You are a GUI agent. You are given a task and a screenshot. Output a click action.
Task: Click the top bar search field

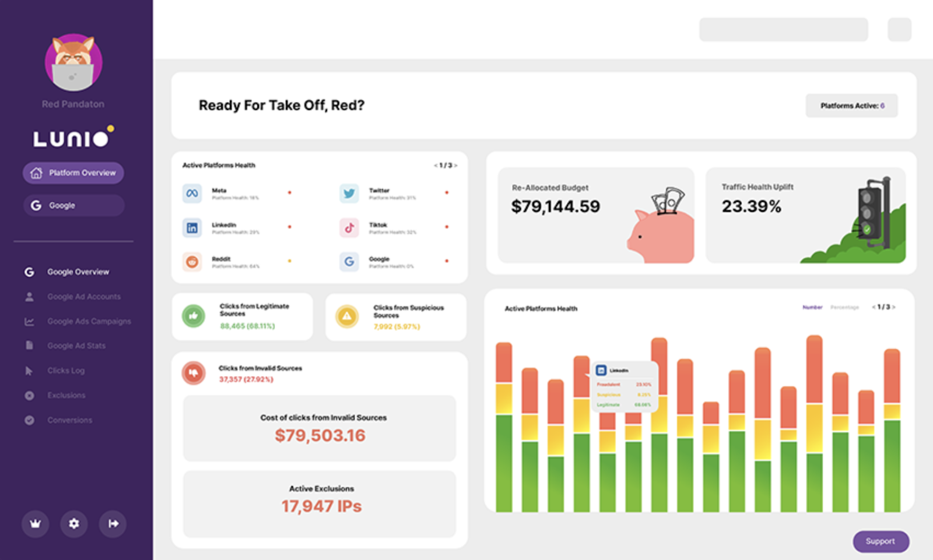click(784, 30)
